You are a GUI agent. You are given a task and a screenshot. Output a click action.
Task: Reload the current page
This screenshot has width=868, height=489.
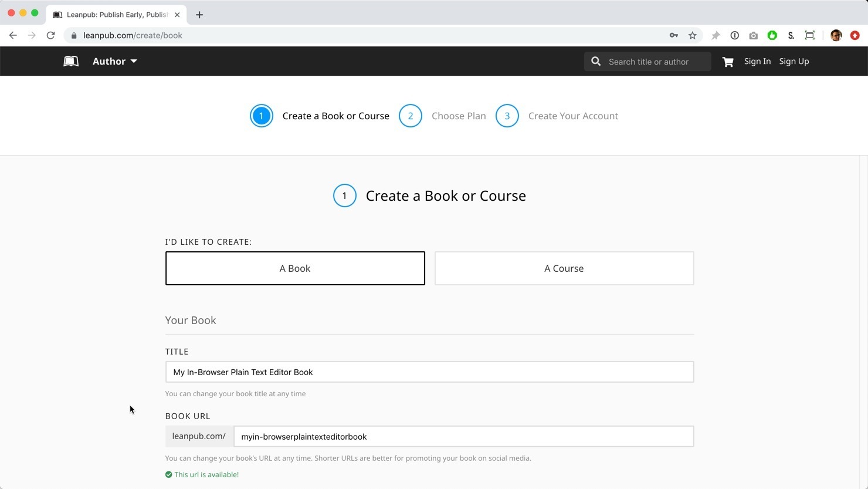click(51, 35)
